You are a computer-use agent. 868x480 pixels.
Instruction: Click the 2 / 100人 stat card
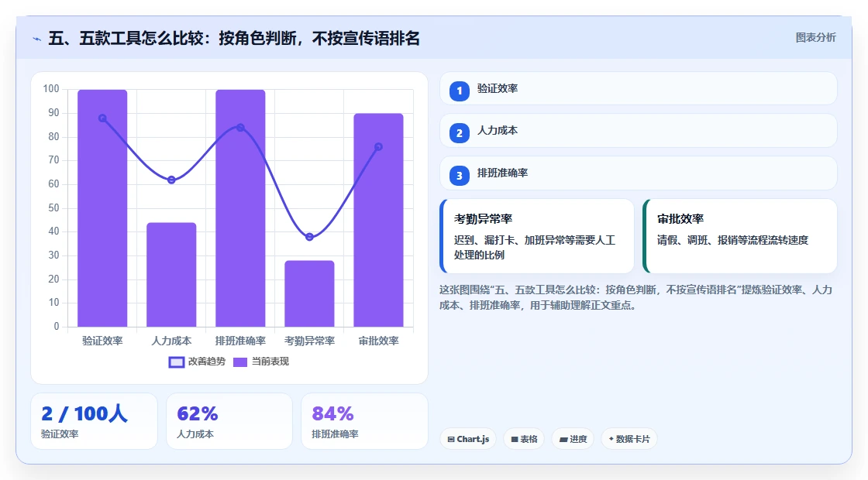pos(94,421)
